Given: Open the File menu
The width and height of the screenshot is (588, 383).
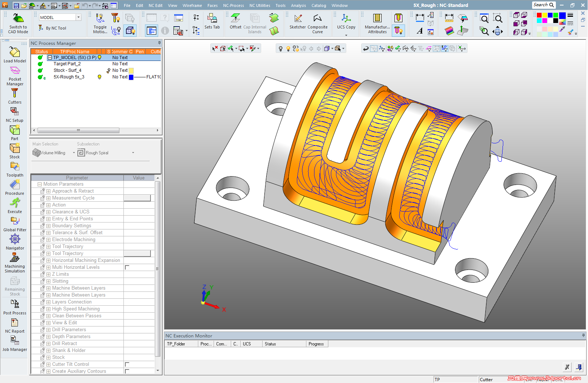Looking at the screenshot, I should click(x=127, y=5).
